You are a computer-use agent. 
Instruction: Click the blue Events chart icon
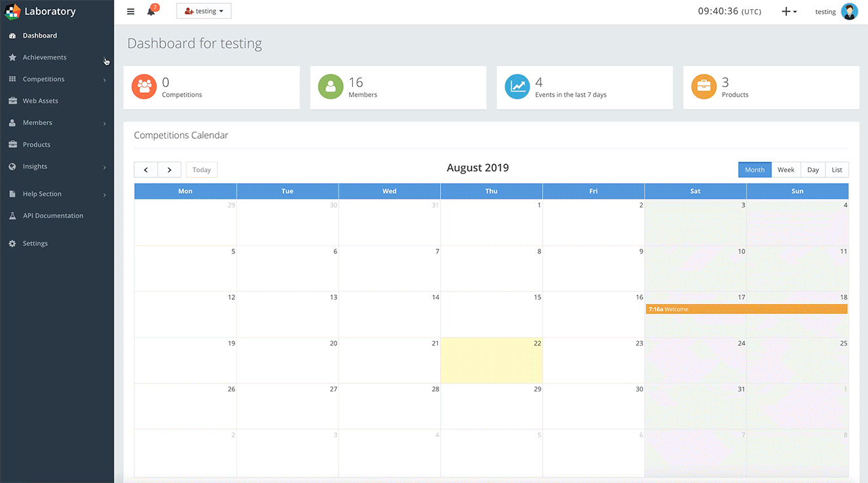coord(517,87)
